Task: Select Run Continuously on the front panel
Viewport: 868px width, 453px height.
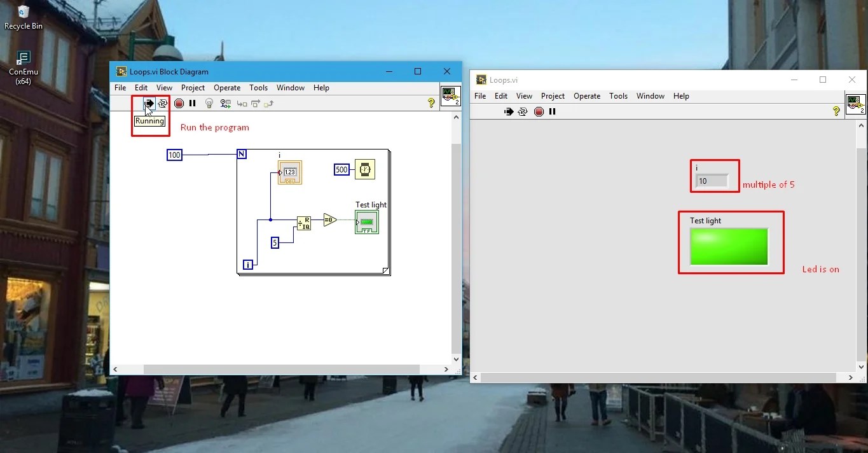Action: 523,111
